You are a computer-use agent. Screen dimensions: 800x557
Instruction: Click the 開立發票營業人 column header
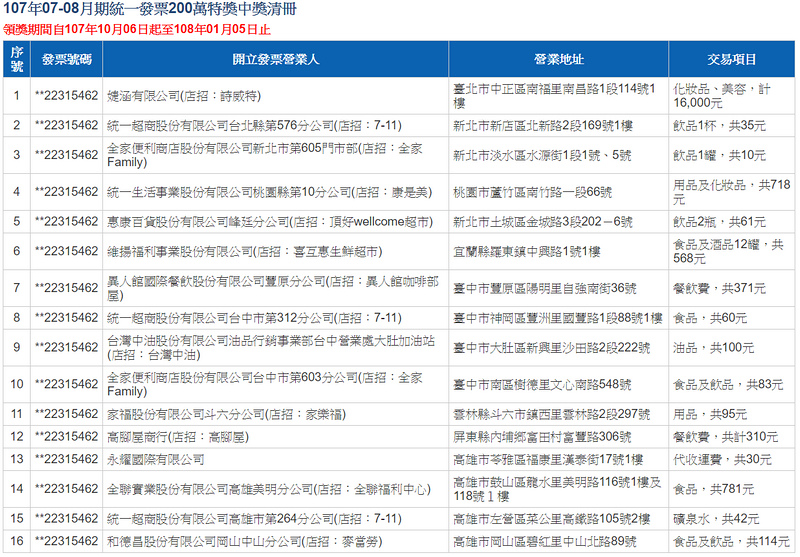click(276, 59)
